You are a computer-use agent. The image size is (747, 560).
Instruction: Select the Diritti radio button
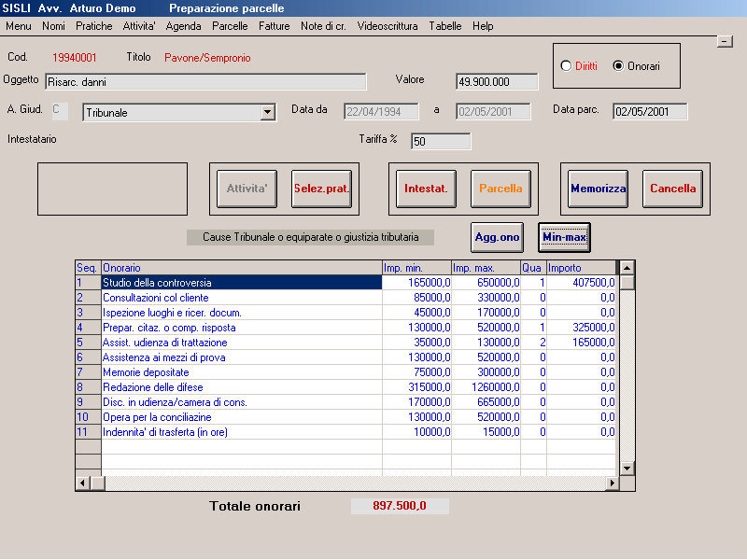[566, 65]
